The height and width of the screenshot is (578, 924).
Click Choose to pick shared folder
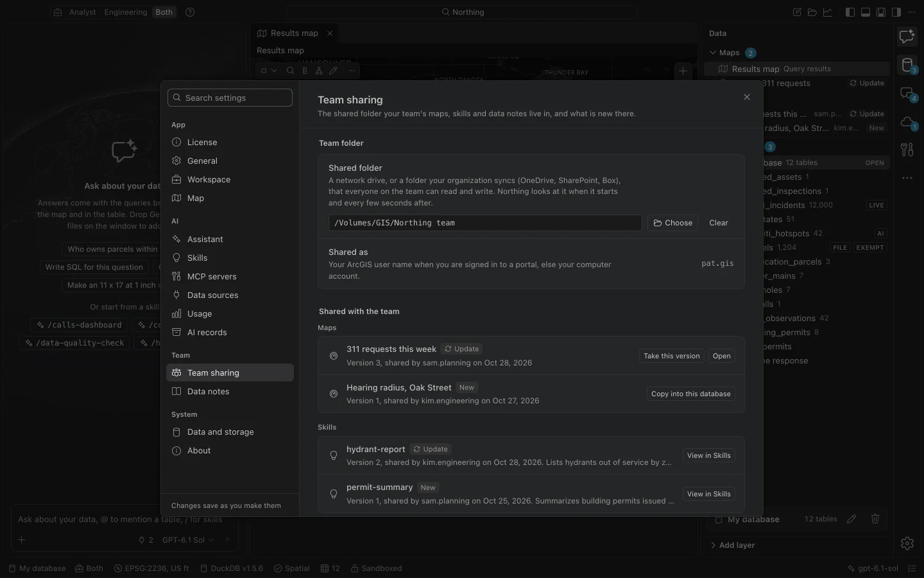click(672, 223)
